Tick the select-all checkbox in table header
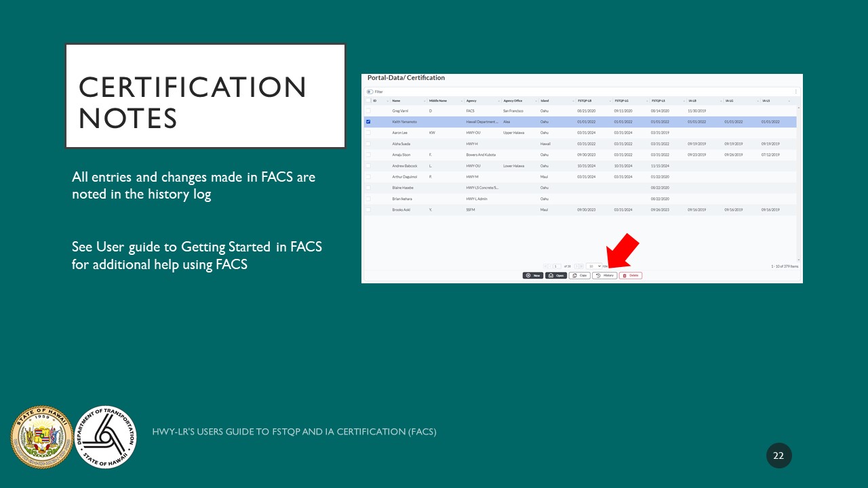 (368, 100)
